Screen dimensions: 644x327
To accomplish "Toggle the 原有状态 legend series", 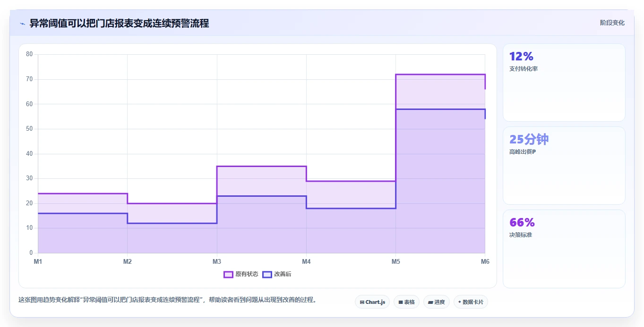I will (x=241, y=274).
